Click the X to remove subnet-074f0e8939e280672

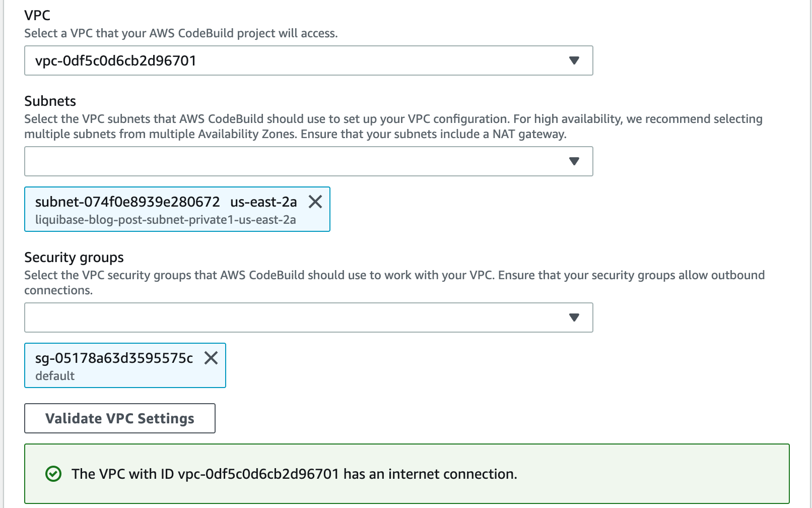pyautogui.click(x=316, y=202)
